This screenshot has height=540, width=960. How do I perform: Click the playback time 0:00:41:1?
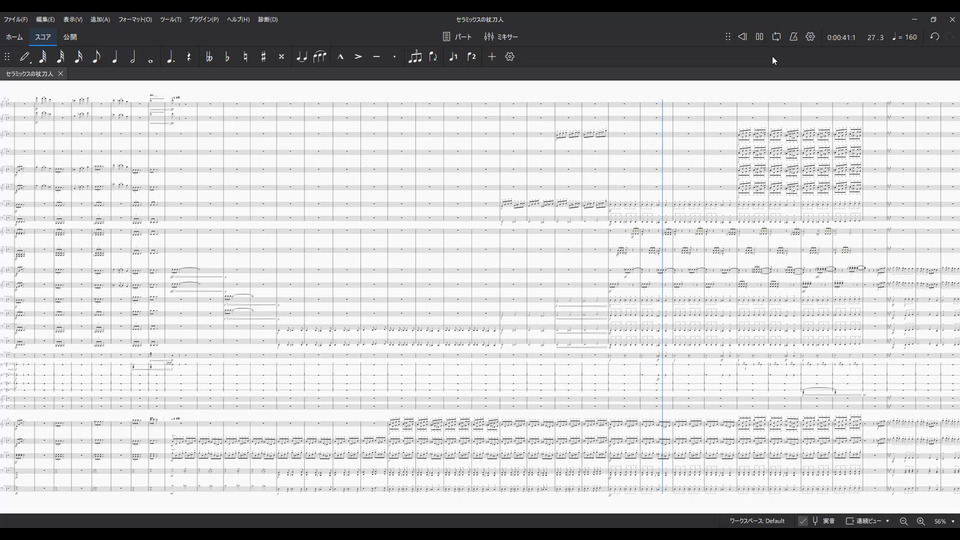point(841,37)
